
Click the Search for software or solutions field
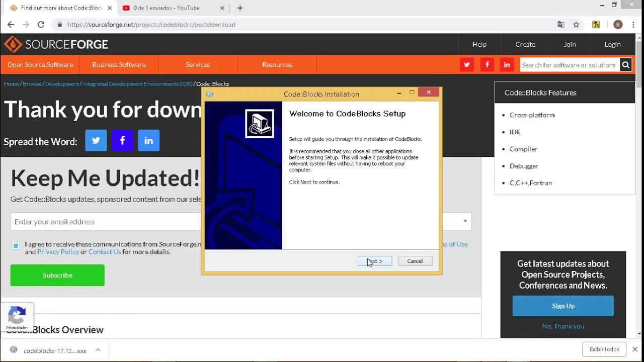tap(569, 65)
